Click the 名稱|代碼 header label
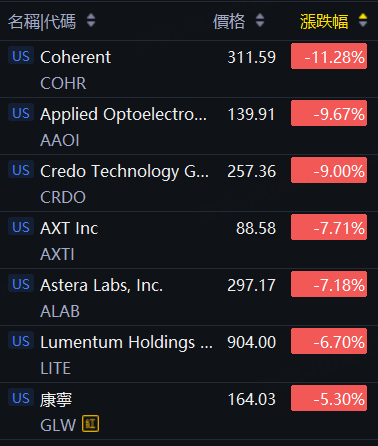The height and width of the screenshot is (446, 378). click(x=42, y=22)
